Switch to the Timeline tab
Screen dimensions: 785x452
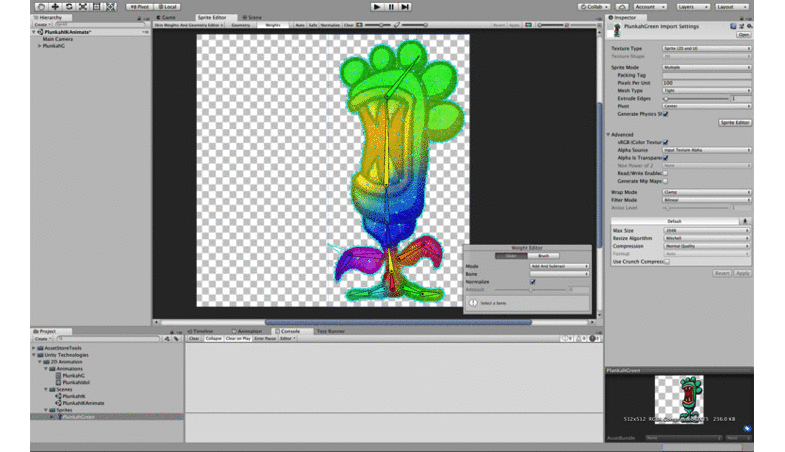[x=201, y=331]
